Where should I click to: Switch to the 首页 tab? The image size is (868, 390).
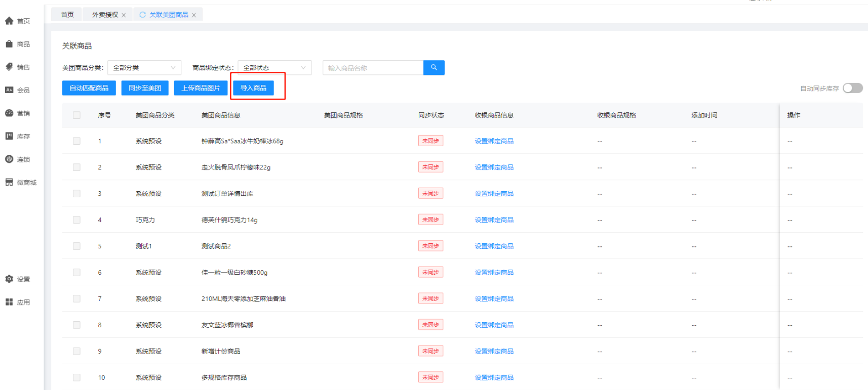pos(67,15)
